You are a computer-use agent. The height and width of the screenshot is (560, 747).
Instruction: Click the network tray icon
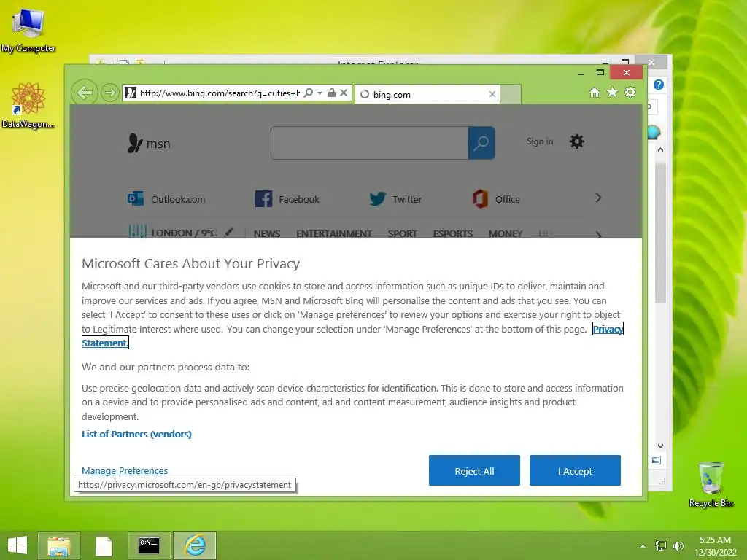point(661,546)
